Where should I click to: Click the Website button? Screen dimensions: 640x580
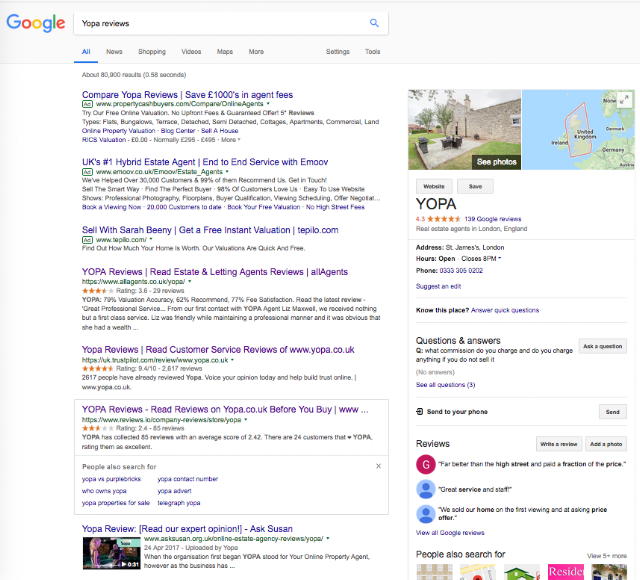pos(434,187)
